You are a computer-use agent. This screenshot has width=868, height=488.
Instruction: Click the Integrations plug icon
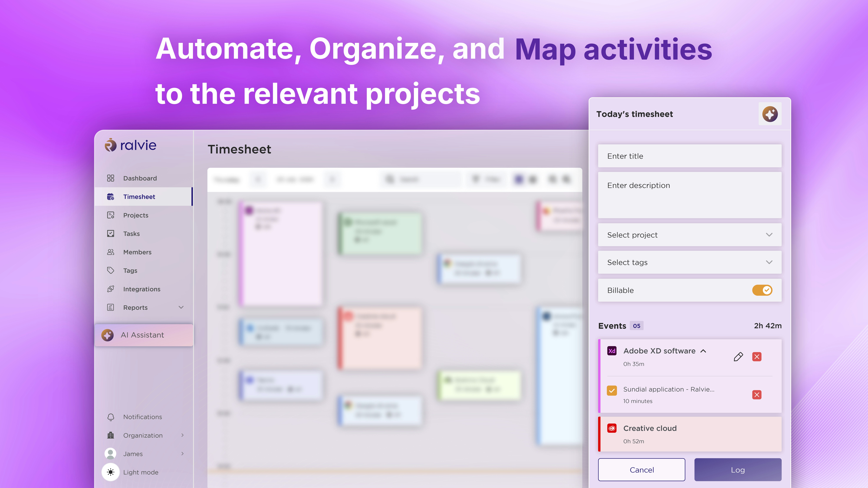click(x=111, y=289)
